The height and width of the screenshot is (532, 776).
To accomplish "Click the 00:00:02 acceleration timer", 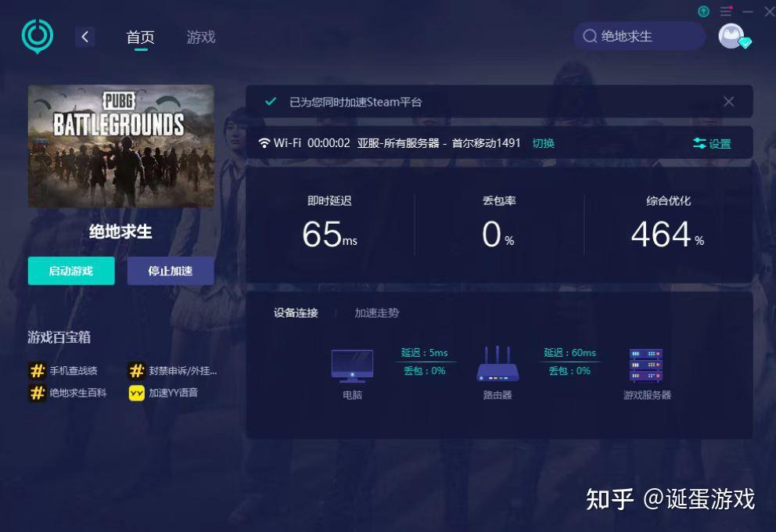I will tap(329, 143).
